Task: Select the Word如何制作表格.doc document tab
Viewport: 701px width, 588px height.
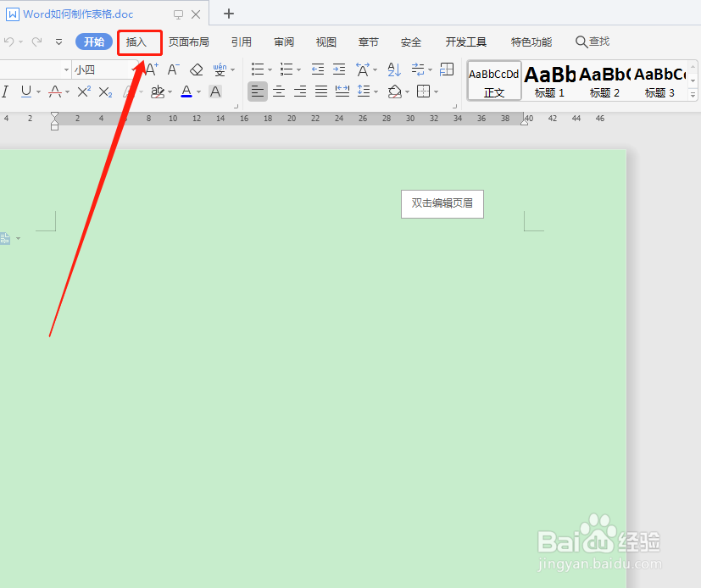Action: (78, 14)
